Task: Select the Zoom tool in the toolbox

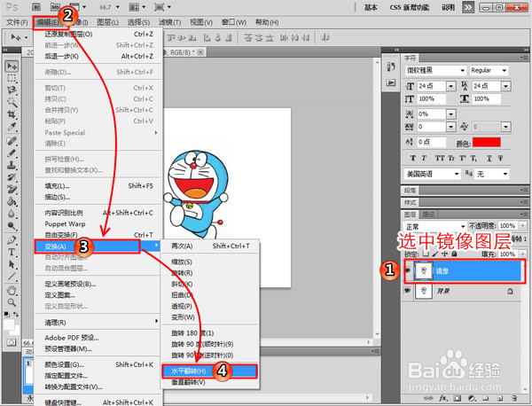Action: [x=12, y=302]
